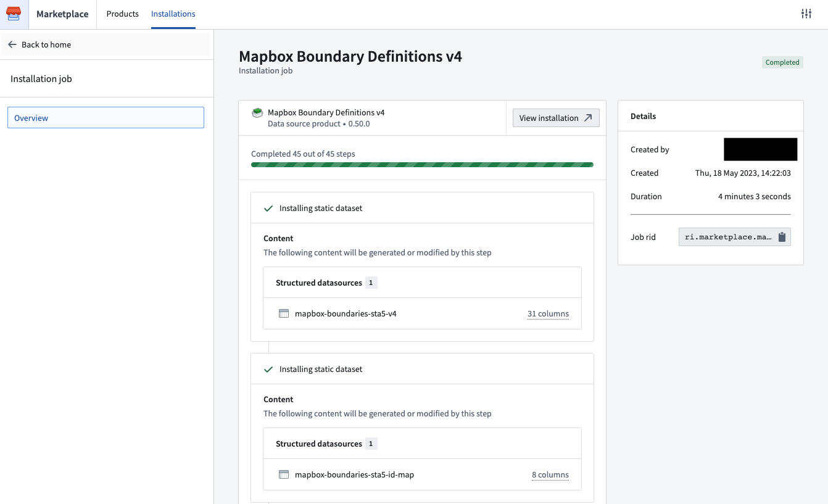Click the Marketplace storefront logo icon
This screenshot has width=828, height=504.
(x=14, y=14)
